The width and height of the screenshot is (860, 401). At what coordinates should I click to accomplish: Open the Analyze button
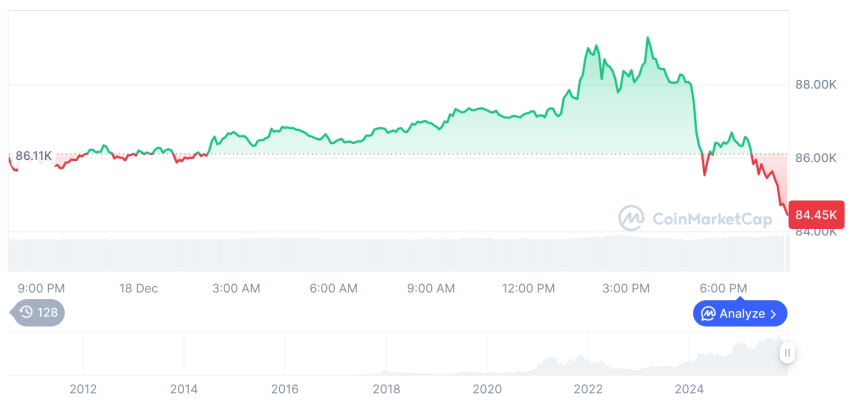tap(740, 314)
